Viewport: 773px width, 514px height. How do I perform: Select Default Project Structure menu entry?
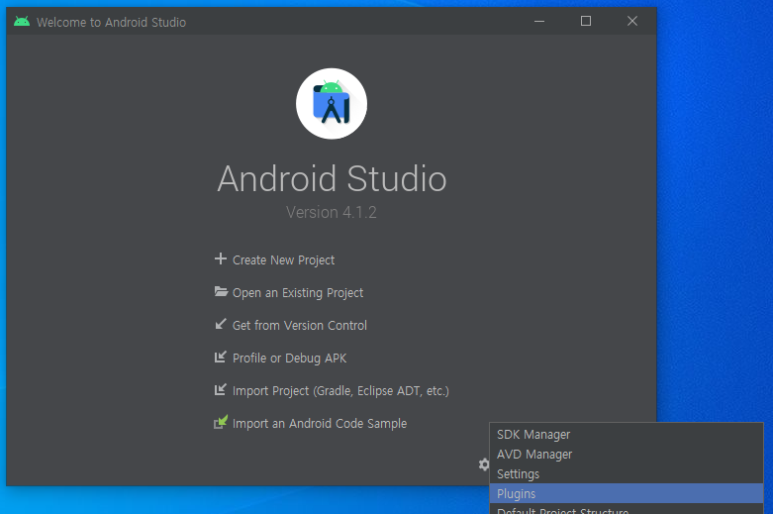(x=626, y=509)
